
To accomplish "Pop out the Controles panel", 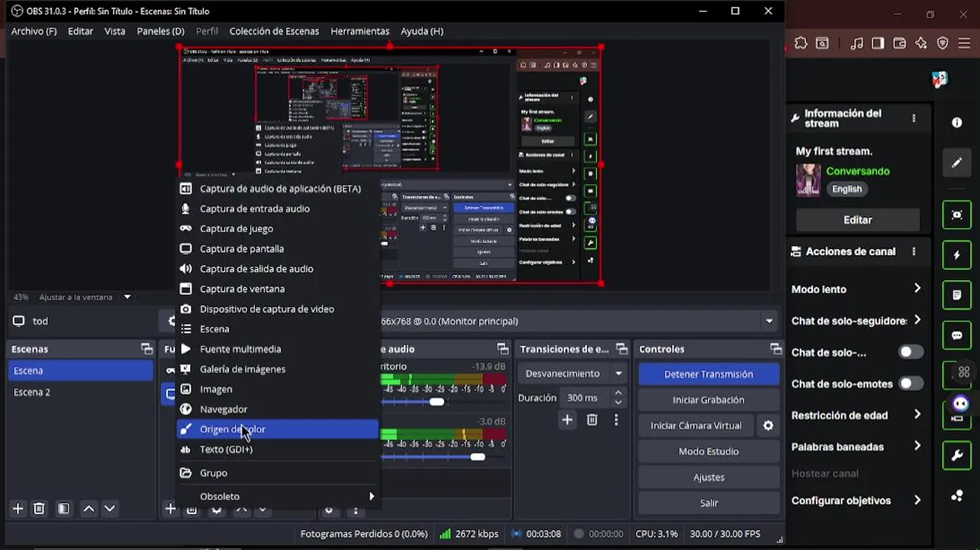I will coord(776,349).
